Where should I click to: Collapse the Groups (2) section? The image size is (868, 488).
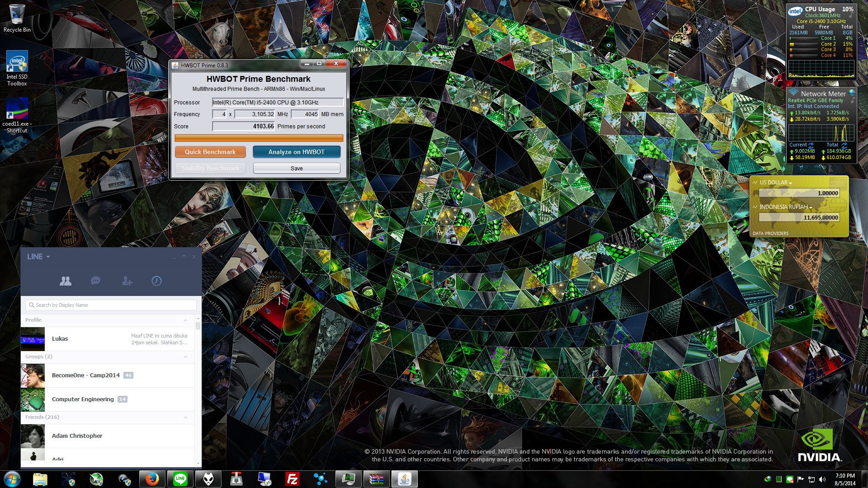click(x=185, y=357)
